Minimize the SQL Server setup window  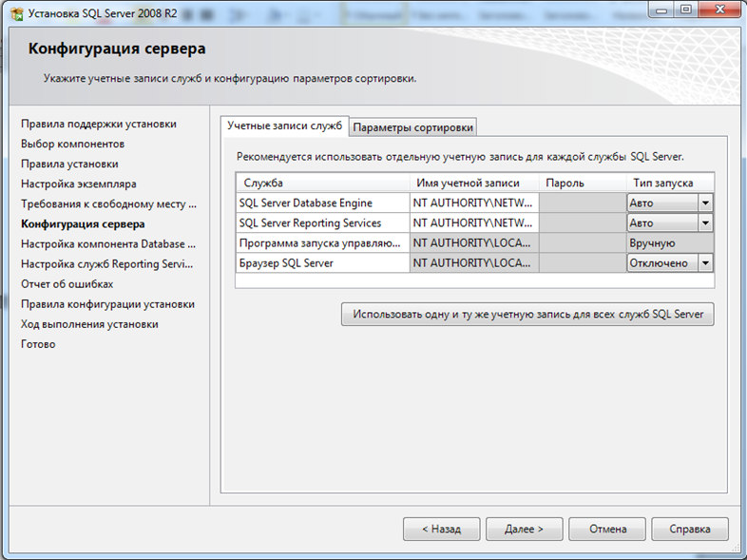click(661, 10)
